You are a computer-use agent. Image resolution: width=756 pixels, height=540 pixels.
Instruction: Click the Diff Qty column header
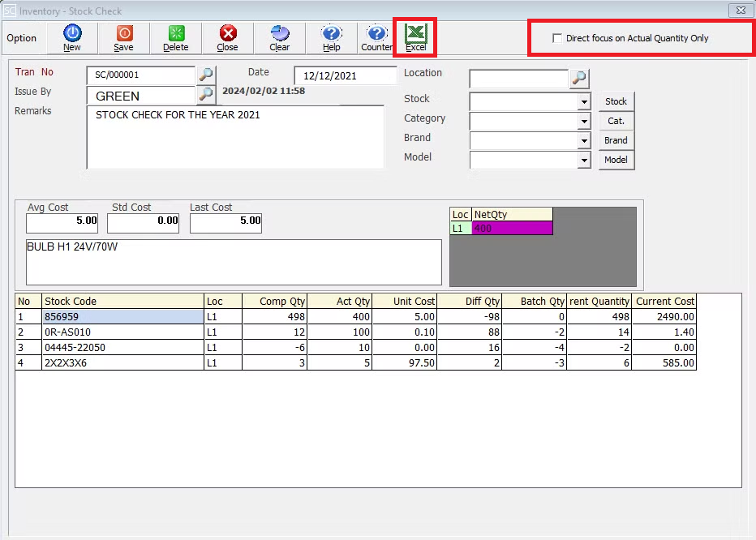[469, 302]
